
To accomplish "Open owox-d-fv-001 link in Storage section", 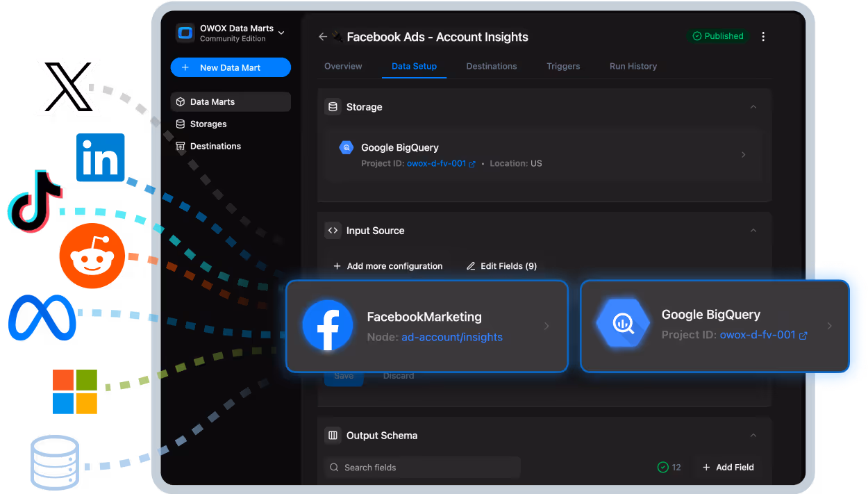I will (x=436, y=164).
